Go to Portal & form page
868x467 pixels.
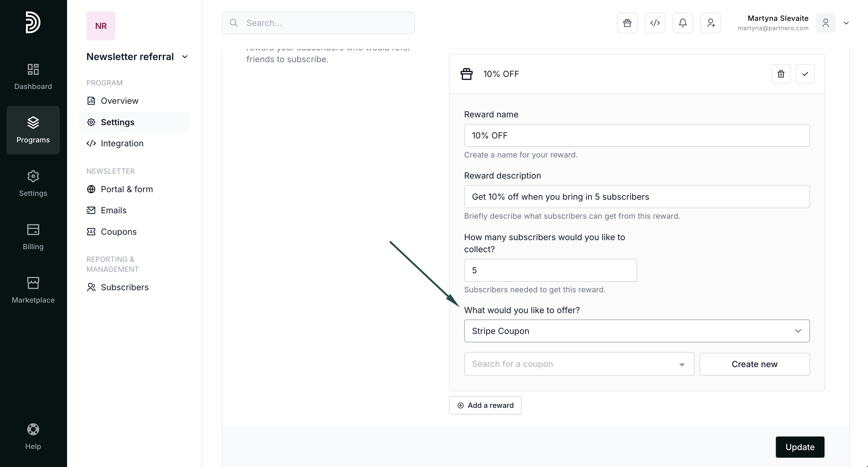[126, 189]
